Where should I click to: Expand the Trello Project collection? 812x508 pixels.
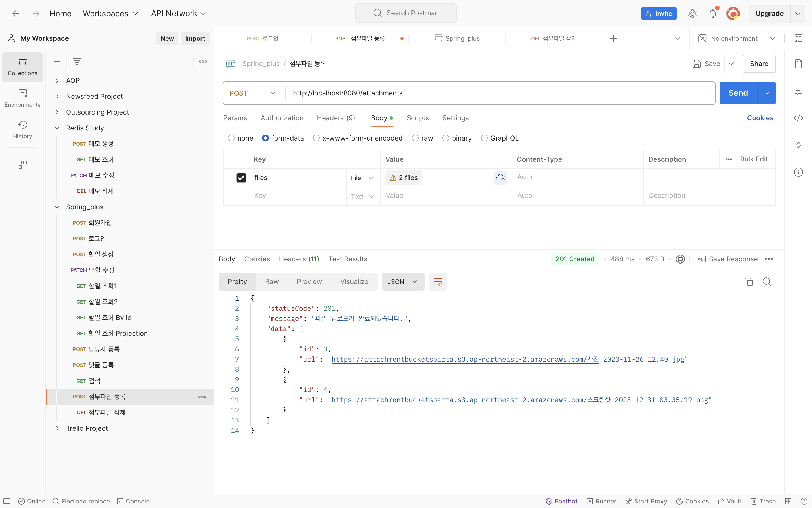tap(57, 428)
